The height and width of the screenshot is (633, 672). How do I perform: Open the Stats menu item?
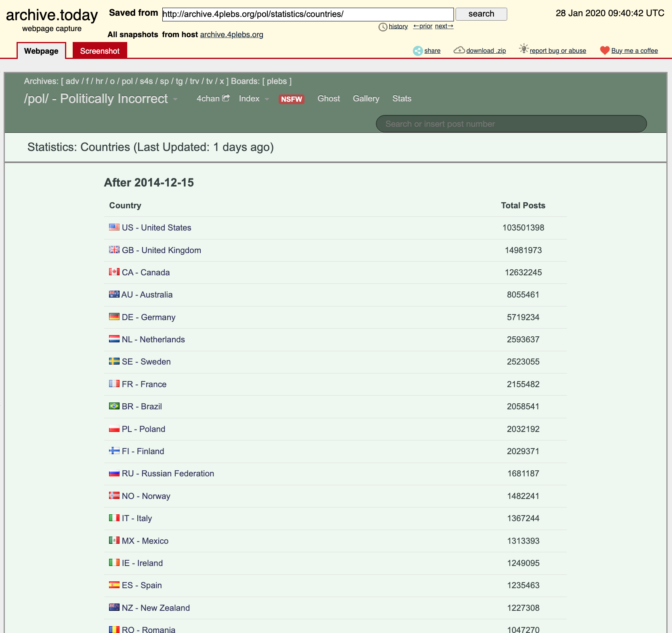[x=402, y=99]
